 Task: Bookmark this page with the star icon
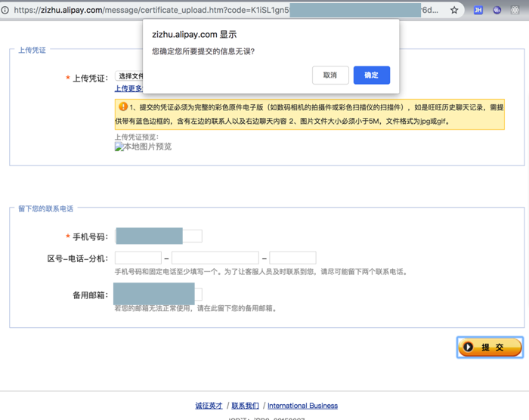click(x=454, y=10)
